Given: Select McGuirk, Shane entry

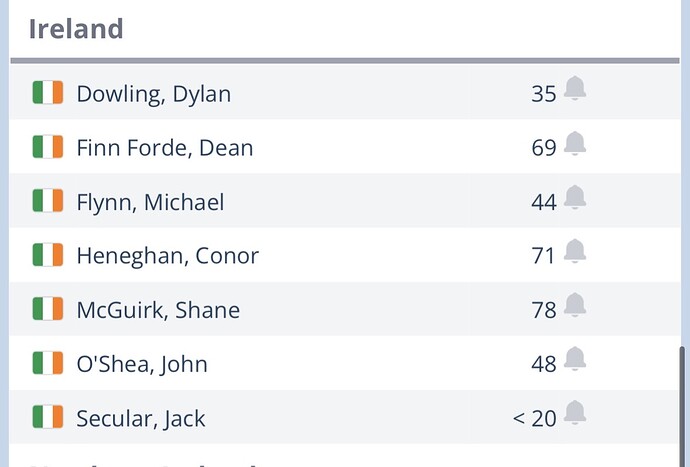Looking at the screenshot, I should pyautogui.click(x=158, y=310).
